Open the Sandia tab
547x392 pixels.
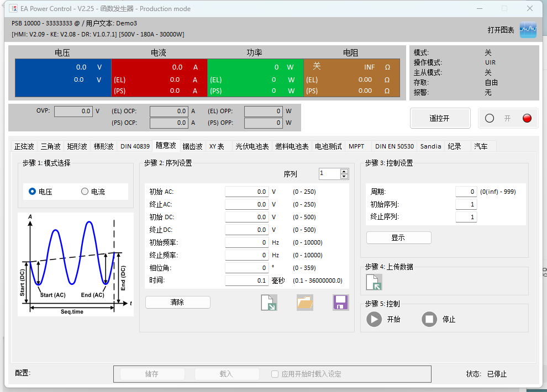(431, 146)
